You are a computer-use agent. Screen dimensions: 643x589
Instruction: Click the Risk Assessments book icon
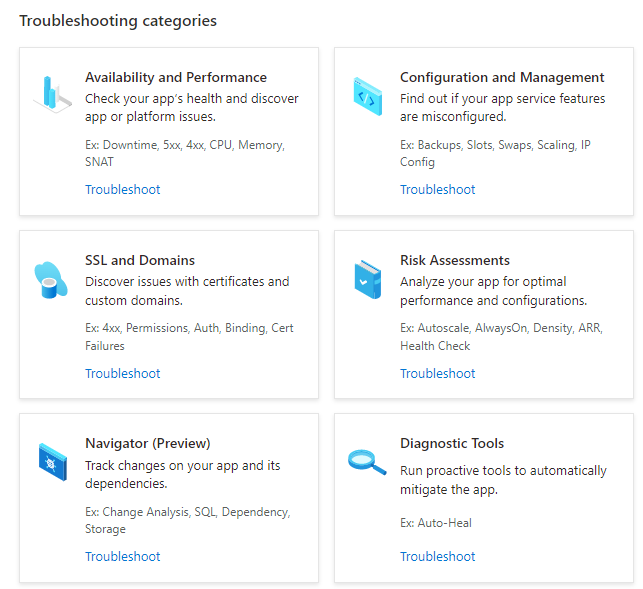[368, 279]
